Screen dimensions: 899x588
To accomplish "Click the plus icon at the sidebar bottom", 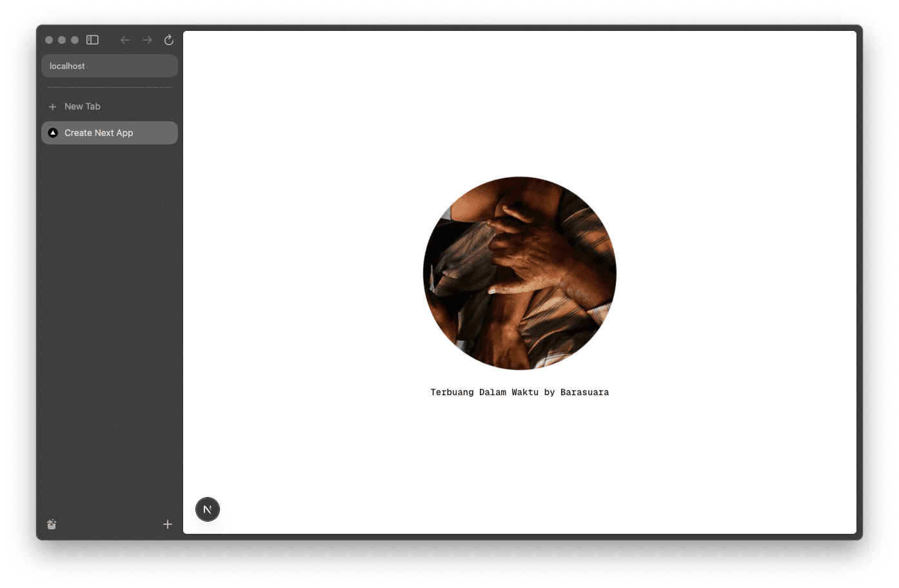I will 168,524.
